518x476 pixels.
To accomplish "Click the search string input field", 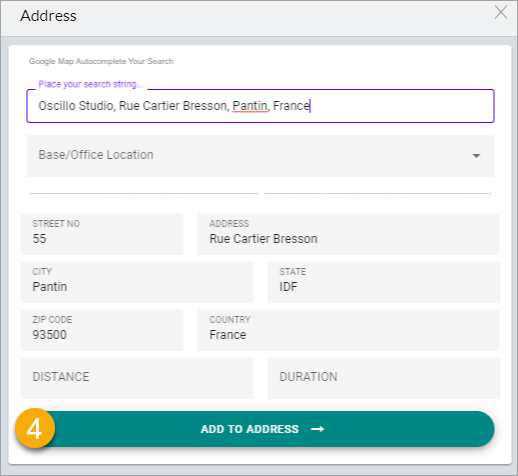I will (260, 106).
